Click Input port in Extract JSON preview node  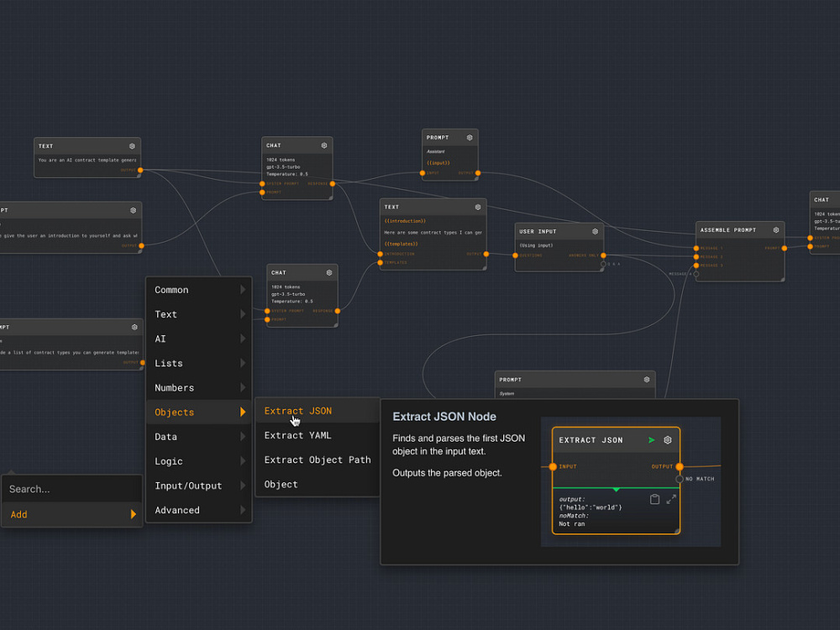point(553,466)
